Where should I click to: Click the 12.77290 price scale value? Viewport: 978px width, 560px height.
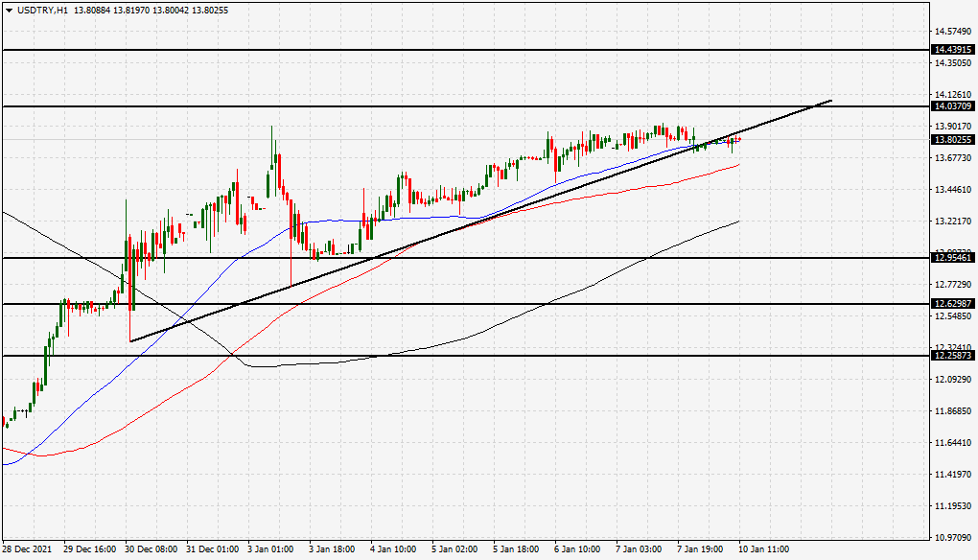coord(953,285)
